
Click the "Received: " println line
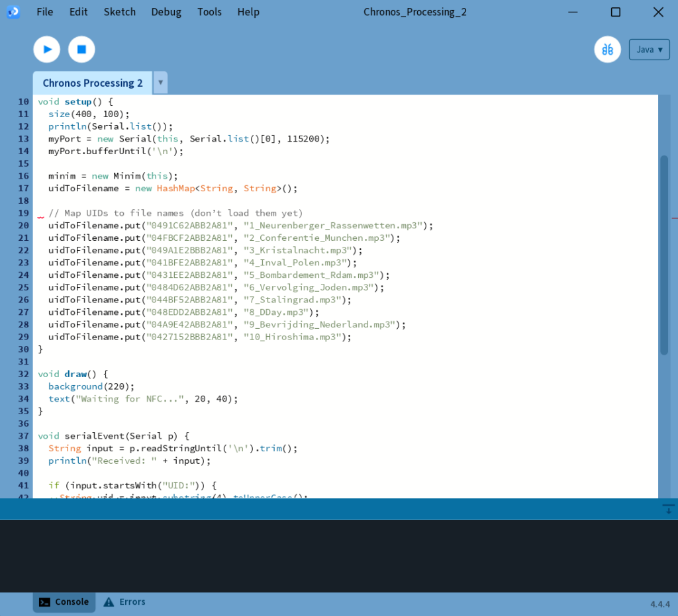tap(129, 461)
